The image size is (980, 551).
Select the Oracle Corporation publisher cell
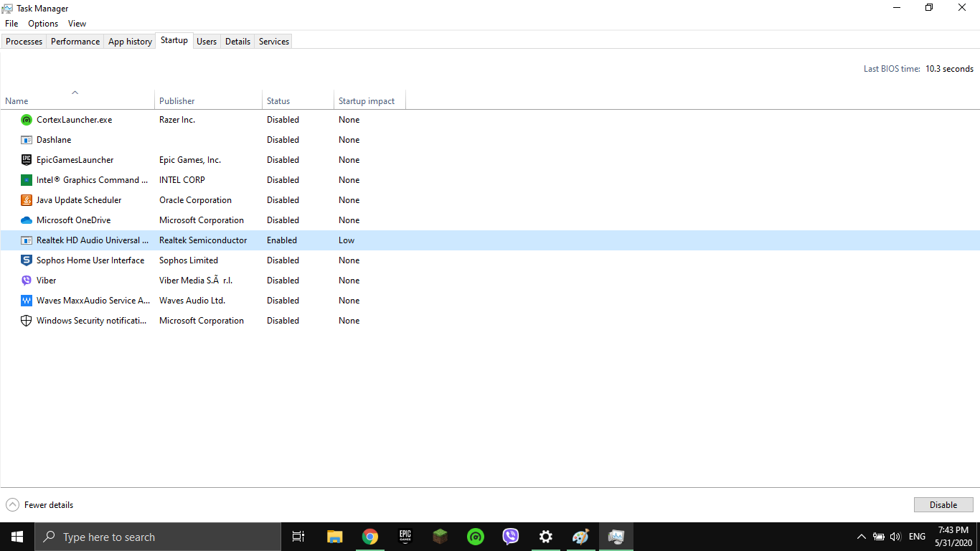pos(195,200)
